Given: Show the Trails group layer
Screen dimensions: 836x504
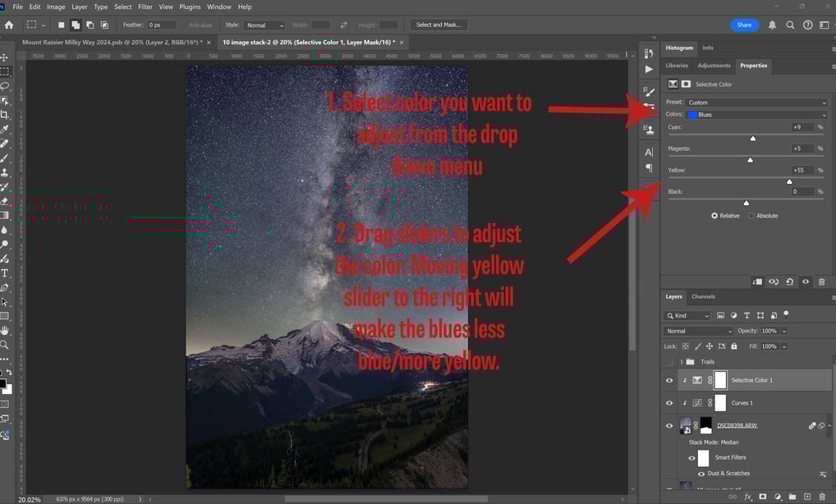Looking at the screenshot, I should (x=669, y=362).
